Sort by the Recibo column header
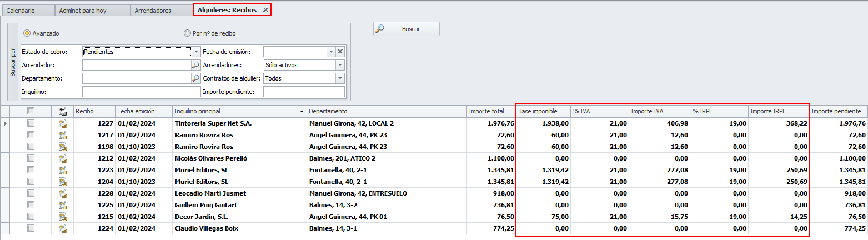 click(94, 111)
